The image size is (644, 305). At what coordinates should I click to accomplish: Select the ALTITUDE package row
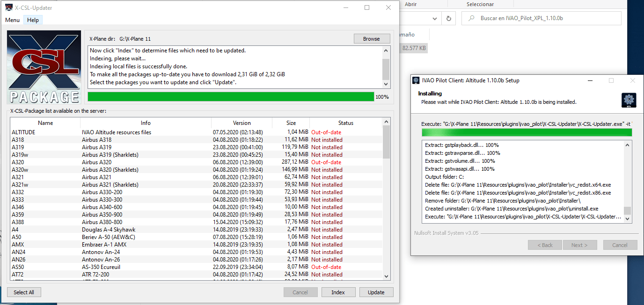(197, 132)
